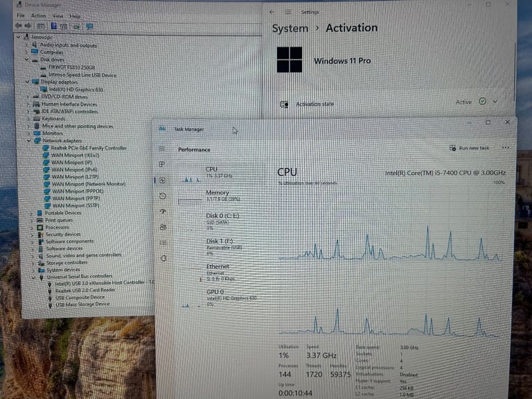Close the Task Manager window
The image size is (532, 399).
[x=507, y=122]
